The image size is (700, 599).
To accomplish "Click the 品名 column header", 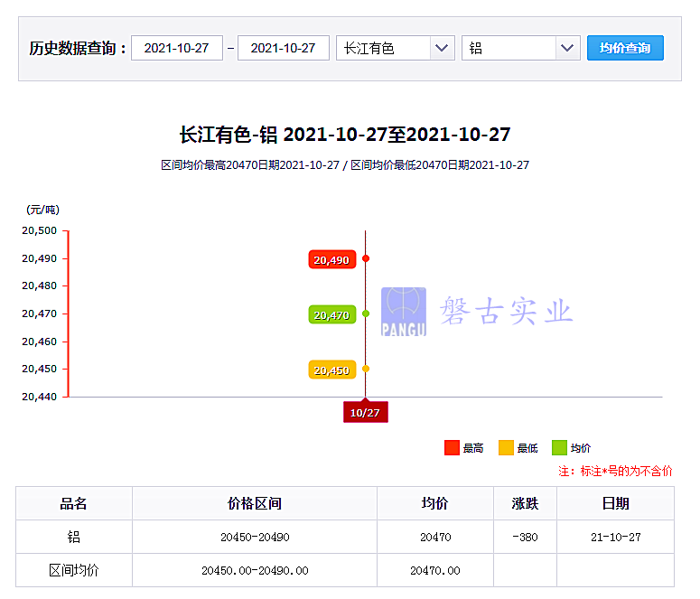I will (x=74, y=503).
